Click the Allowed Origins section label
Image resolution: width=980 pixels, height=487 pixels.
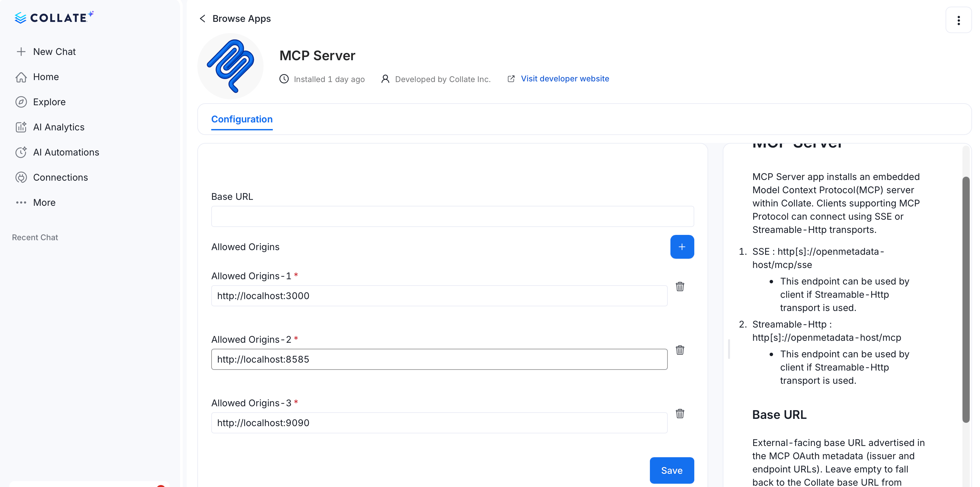pyautogui.click(x=245, y=247)
